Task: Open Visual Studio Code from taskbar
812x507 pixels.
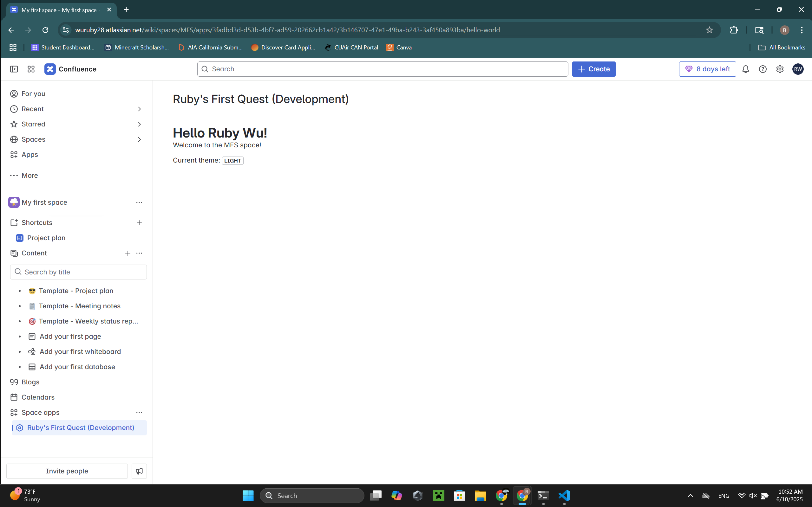Action: pyautogui.click(x=564, y=496)
